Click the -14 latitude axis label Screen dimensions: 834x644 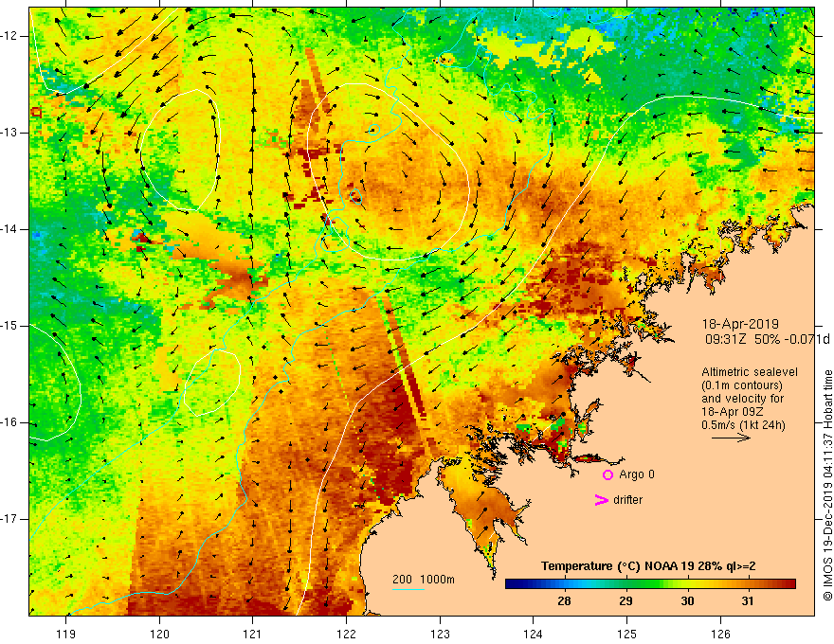tap(9, 229)
